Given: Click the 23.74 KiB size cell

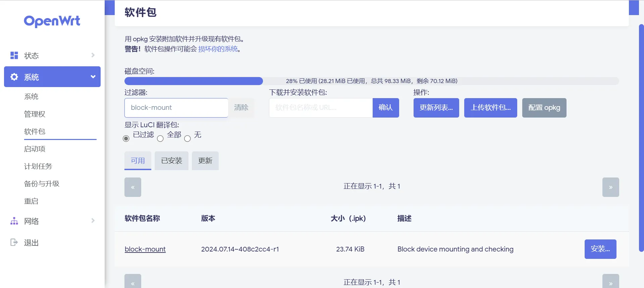Looking at the screenshot, I should coord(350,249).
